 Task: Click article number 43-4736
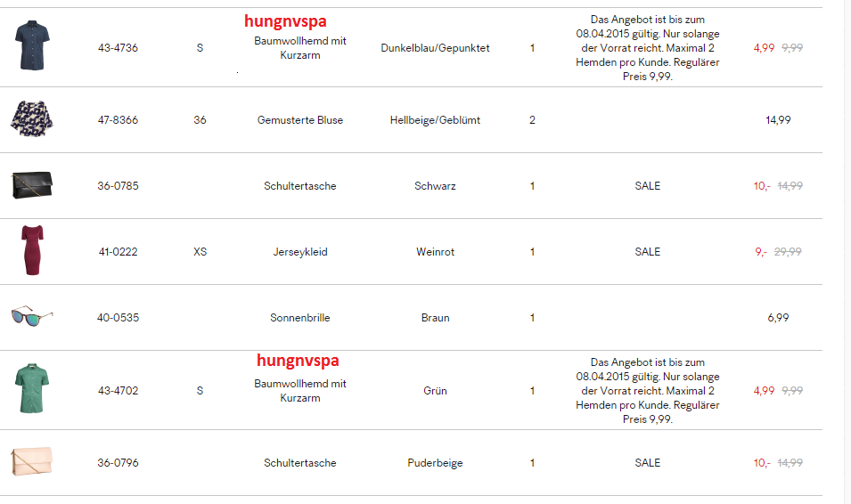pyautogui.click(x=118, y=48)
